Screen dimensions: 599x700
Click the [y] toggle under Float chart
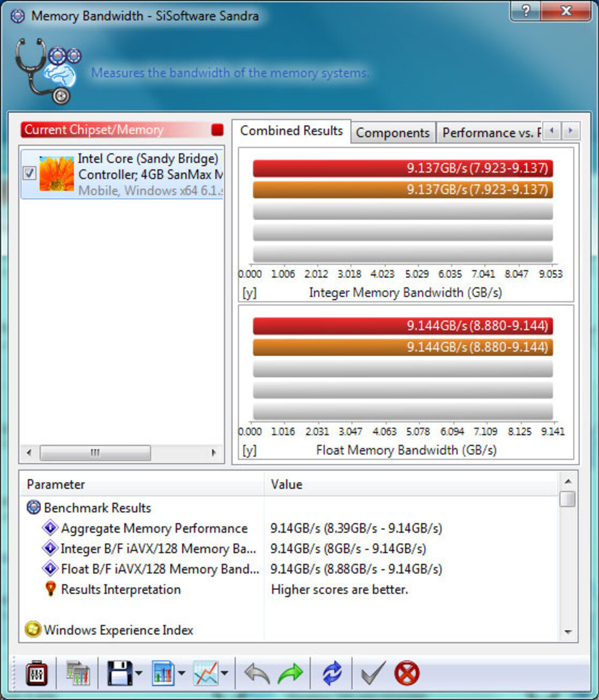[250, 450]
